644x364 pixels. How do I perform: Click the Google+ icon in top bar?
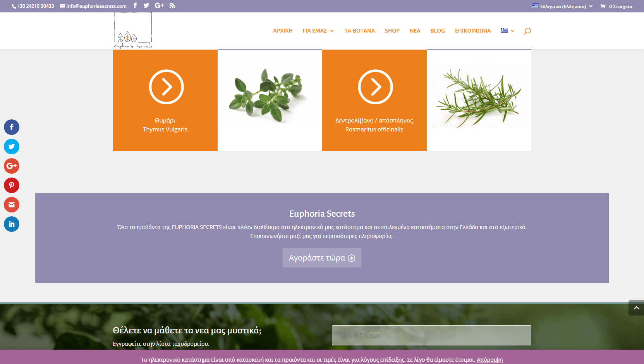[159, 5]
